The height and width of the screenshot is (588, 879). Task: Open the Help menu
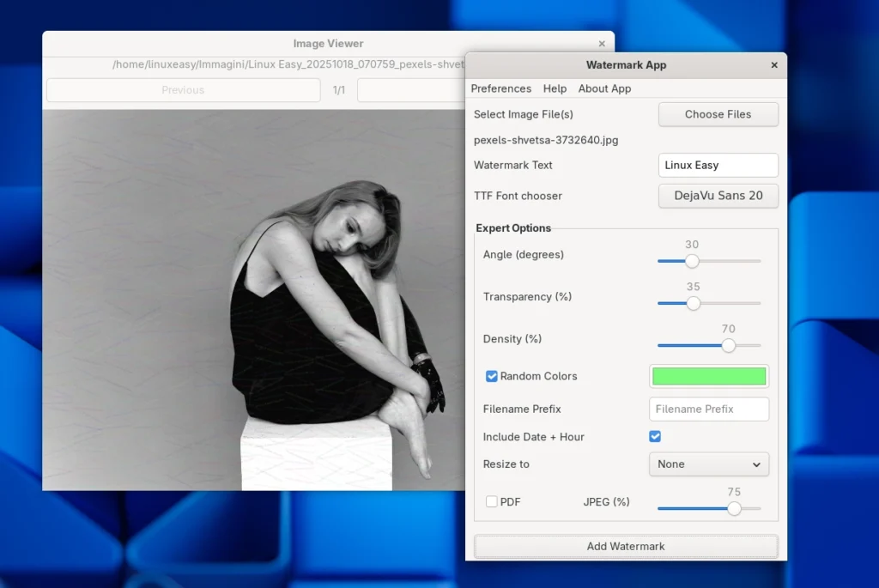click(555, 88)
